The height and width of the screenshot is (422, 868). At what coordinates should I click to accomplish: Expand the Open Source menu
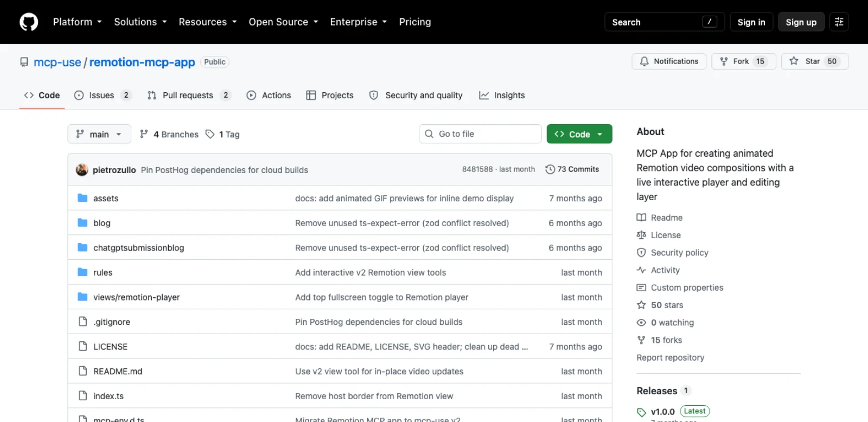tap(283, 22)
